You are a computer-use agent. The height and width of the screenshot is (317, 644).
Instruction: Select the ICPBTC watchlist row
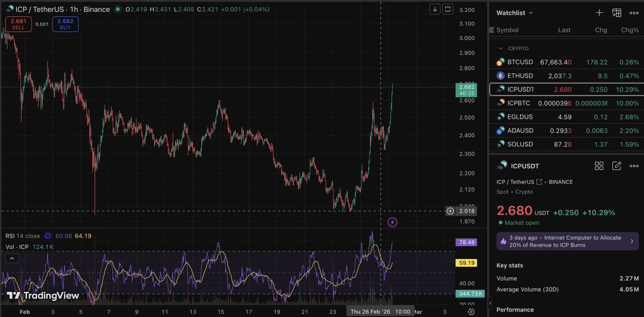pyautogui.click(x=567, y=102)
